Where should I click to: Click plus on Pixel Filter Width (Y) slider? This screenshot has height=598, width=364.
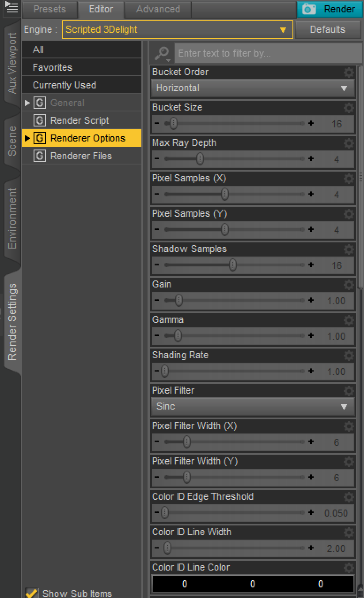(x=311, y=477)
